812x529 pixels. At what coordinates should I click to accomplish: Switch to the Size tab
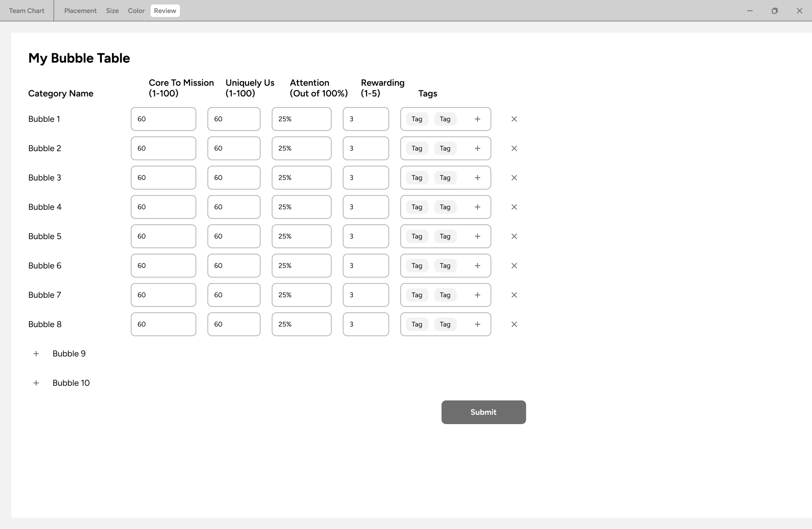point(112,11)
